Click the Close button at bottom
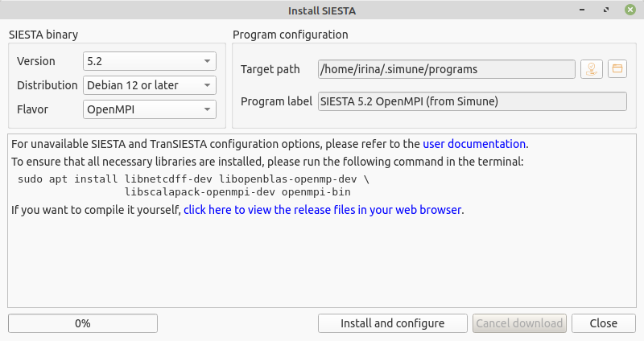The width and height of the screenshot is (644, 341). click(603, 323)
